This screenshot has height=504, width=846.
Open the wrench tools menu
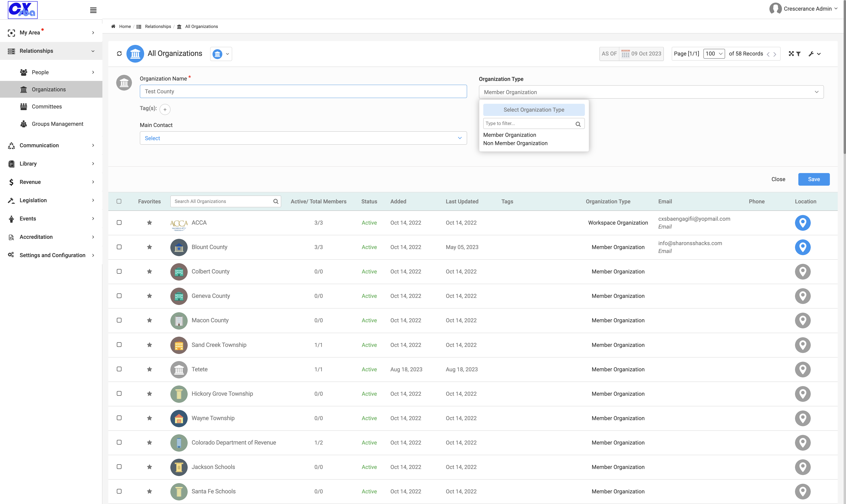pos(814,54)
